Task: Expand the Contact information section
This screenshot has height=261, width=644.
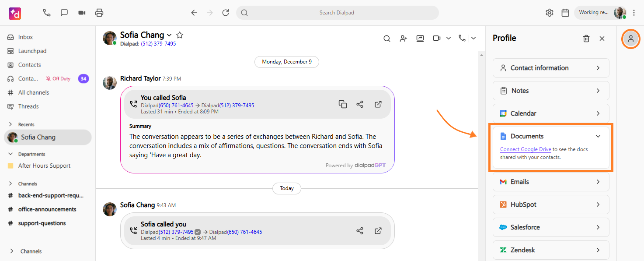Action: pyautogui.click(x=551, y=68)
